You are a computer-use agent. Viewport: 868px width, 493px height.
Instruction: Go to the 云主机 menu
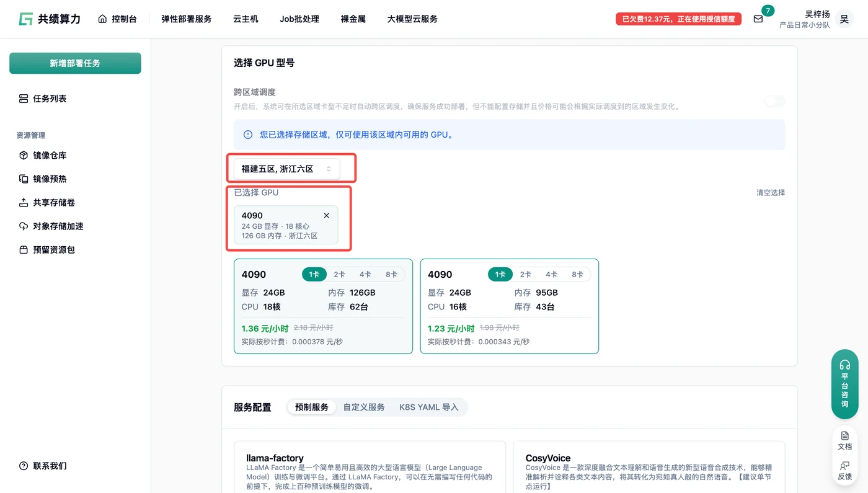point(246,19)
